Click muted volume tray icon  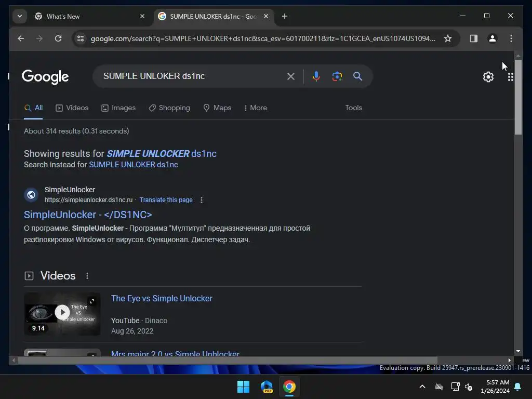point(469,387)
